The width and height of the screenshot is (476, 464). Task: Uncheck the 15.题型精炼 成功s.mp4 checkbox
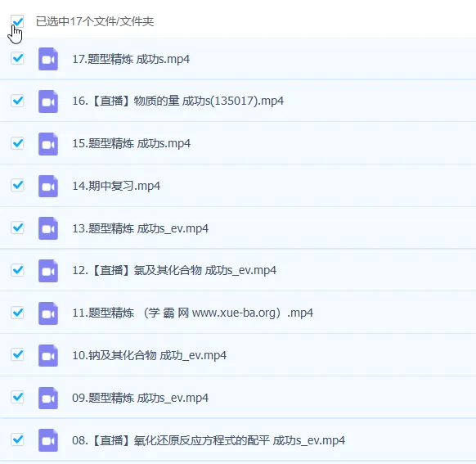pos(17,143)
